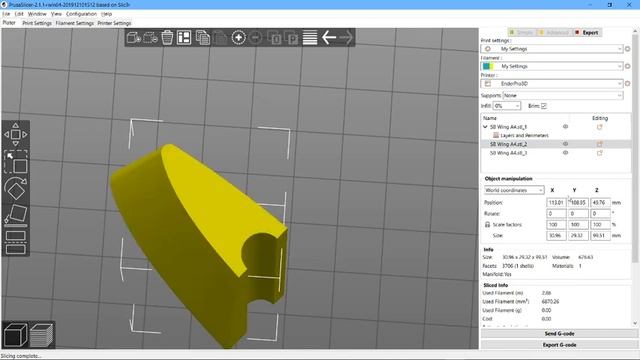Open the Configuration menu
Viewport: 640px width, 360px height.
pos(81,14)
